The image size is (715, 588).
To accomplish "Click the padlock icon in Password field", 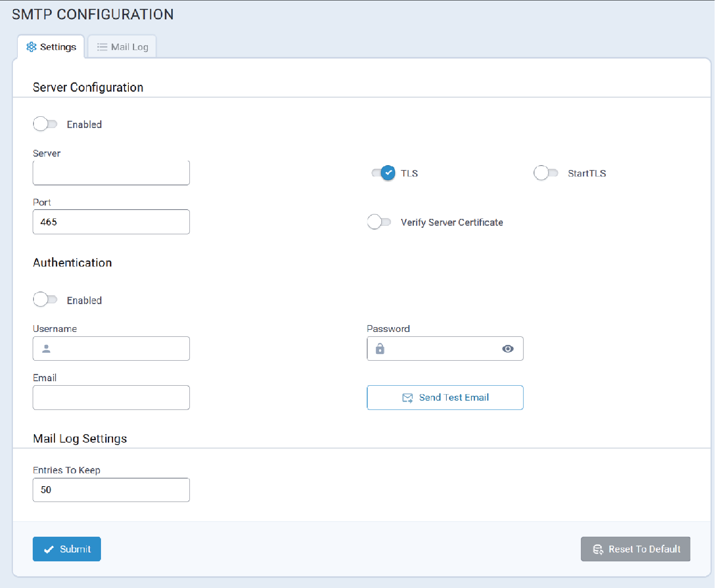I will tap(380, 349).
